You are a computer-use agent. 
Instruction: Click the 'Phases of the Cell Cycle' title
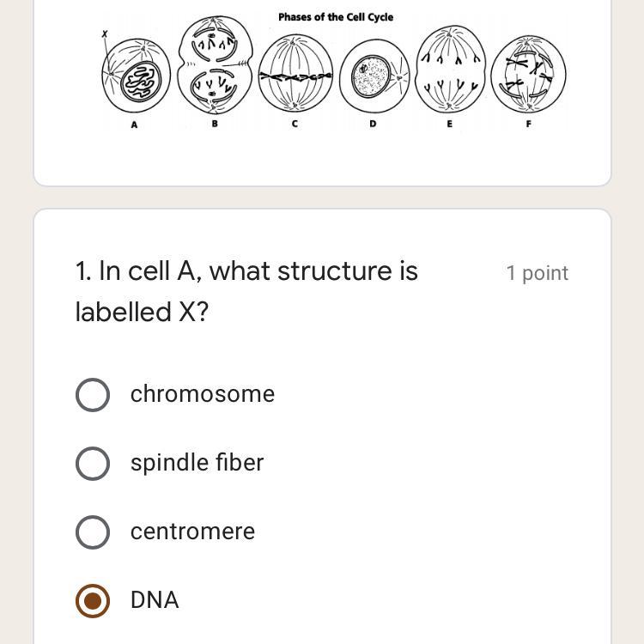336,17
